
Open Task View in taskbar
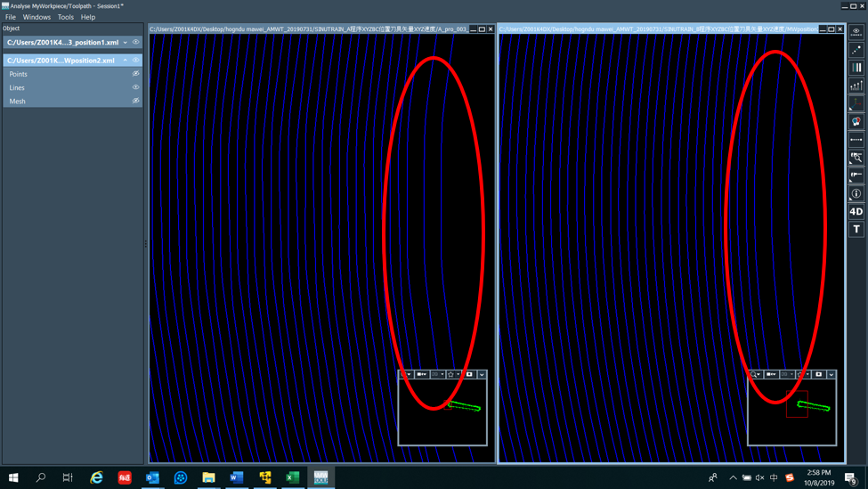68,477
